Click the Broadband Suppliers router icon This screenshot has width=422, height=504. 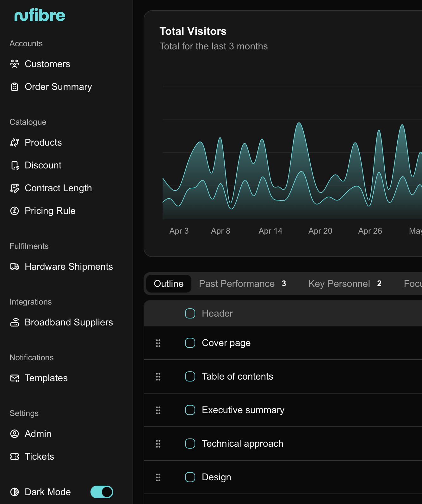[x=15, y=322]
